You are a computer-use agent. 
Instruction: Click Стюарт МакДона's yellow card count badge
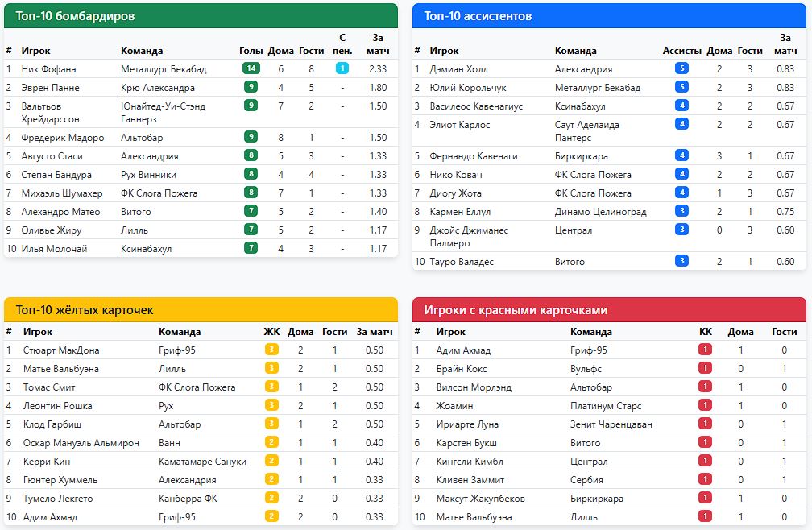pos(271,350)
